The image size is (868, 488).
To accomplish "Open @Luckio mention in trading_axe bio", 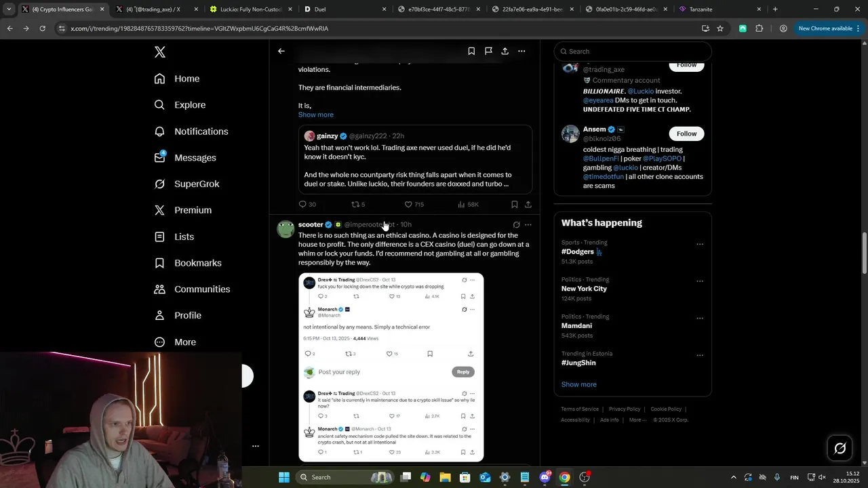I will tap(640, 91).
